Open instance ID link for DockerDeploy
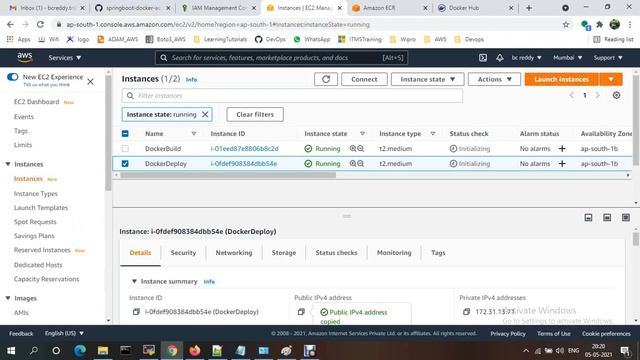This screenshot has width=640, height=360. click(x=244, y=164)
